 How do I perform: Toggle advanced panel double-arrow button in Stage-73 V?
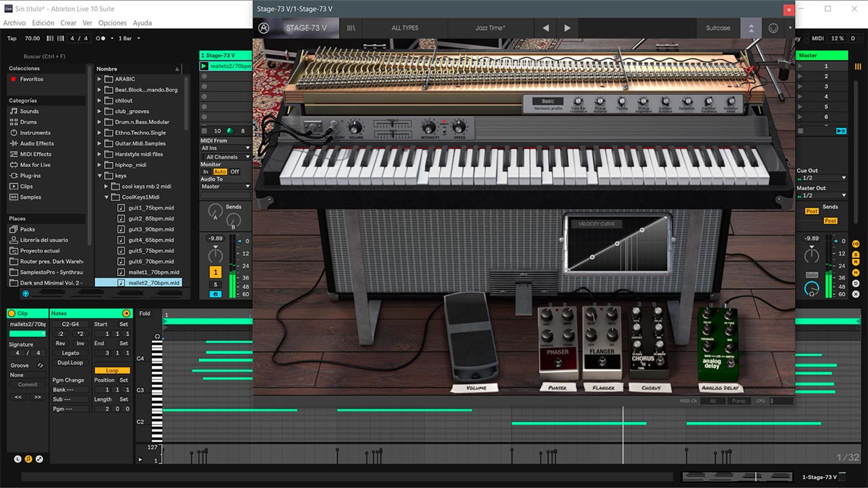751,28
